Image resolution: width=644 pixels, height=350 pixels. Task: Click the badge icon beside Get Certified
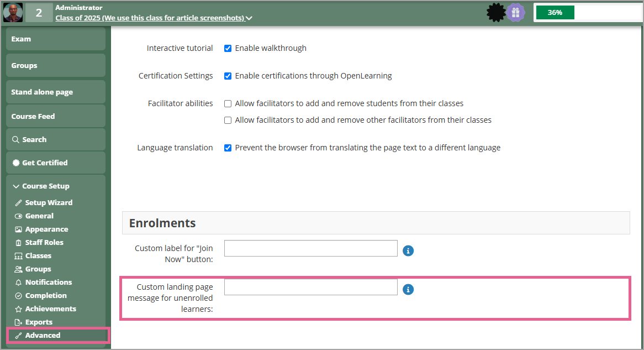click(x=16, y=163)
